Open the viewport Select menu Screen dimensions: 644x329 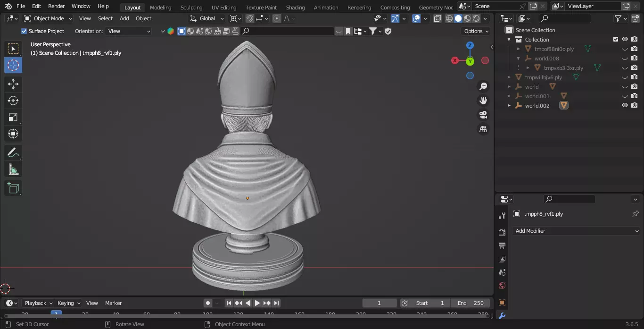pos(105,18)
